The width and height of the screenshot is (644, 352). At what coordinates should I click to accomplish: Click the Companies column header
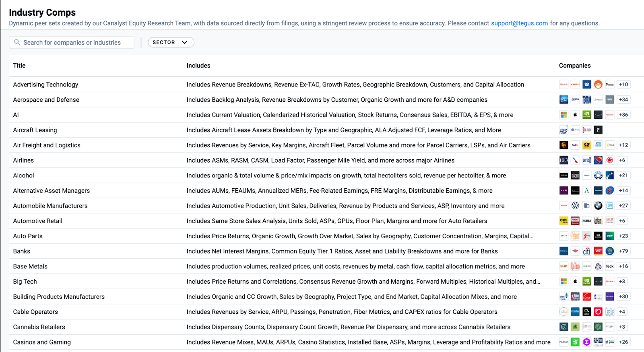[x=575, y=66]
